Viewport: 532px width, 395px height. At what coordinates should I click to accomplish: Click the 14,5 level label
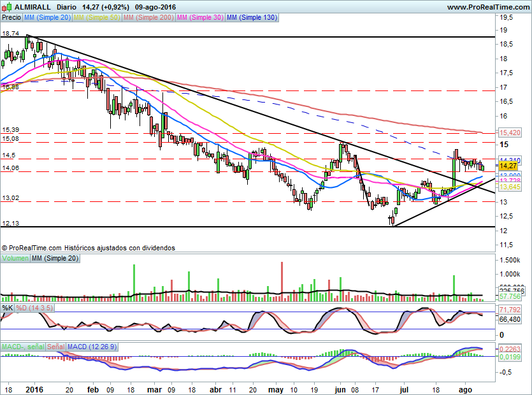[x=9, y=155]
